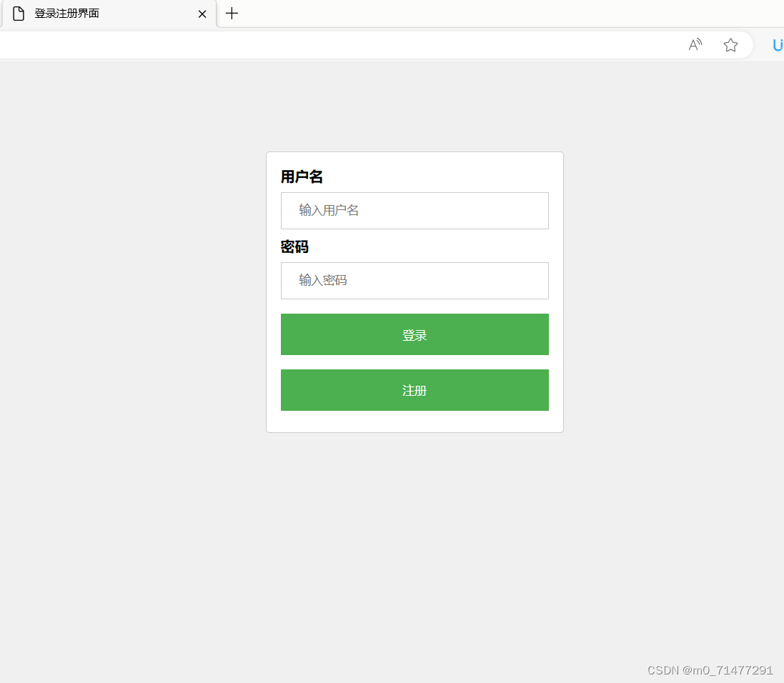Click the green 登录 button
Viewport: 784px width, 683px height.
click(415, 334)
